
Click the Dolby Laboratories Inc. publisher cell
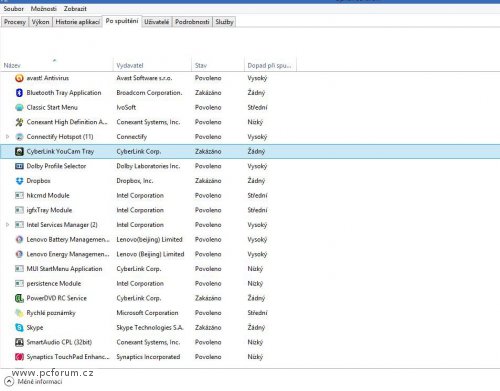(x=148, y=166)
